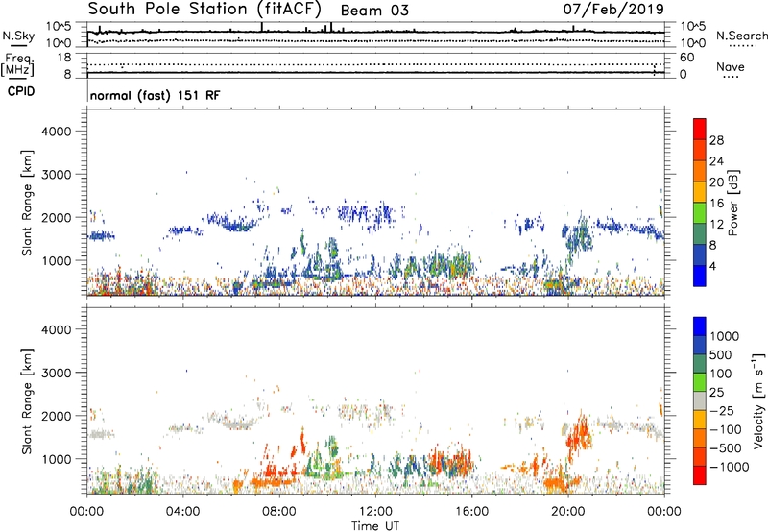The height and width of the screenshot is (532, 768).
Task: Click the green 12 dB segment of the power colorbar
Action: [700, 212]
